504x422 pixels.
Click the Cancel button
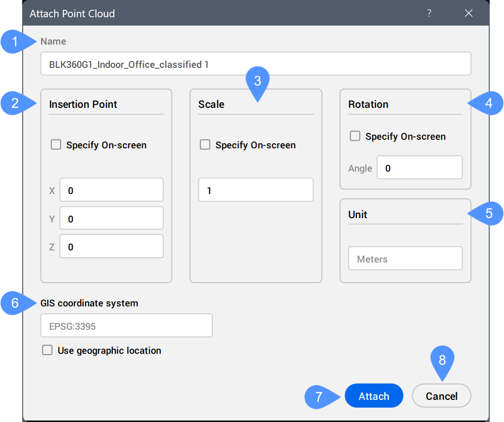coord(441,396)
